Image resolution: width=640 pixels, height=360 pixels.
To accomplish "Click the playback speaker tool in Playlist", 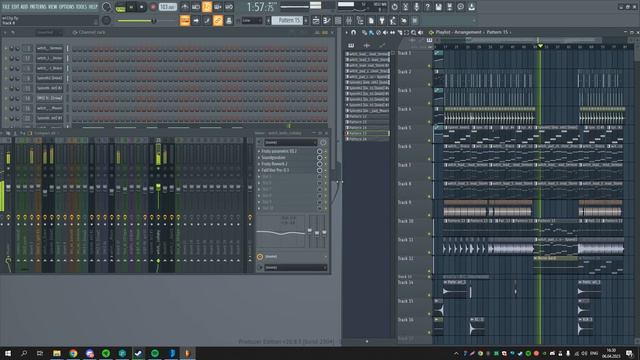I will coord(420,33).
